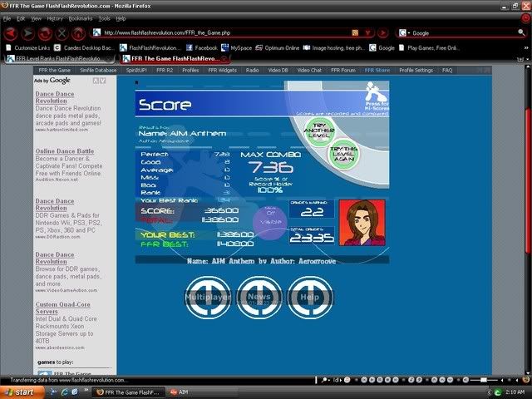Open the Profile Settings nav link
The height and width of the screenshot is (399, 532).
pyautogui.click(x=416, y=71)
